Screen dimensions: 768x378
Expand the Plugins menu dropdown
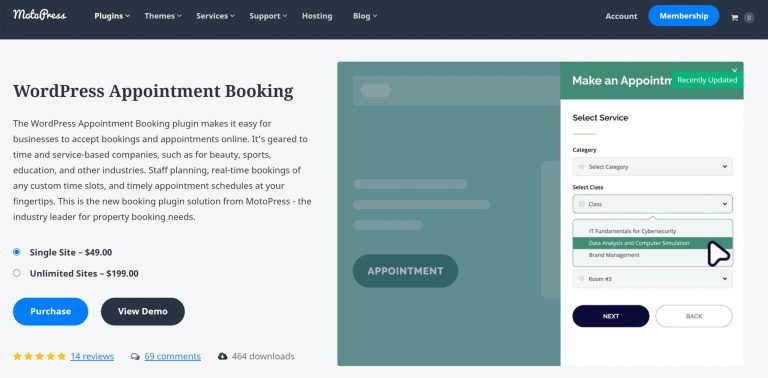tap(112, 16)
